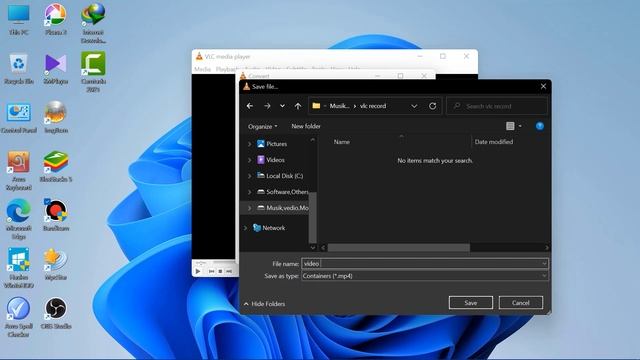Open Avro Spell Checker shortcut
The width and height of the screenshot is (640, 360).
coord(19,318)
